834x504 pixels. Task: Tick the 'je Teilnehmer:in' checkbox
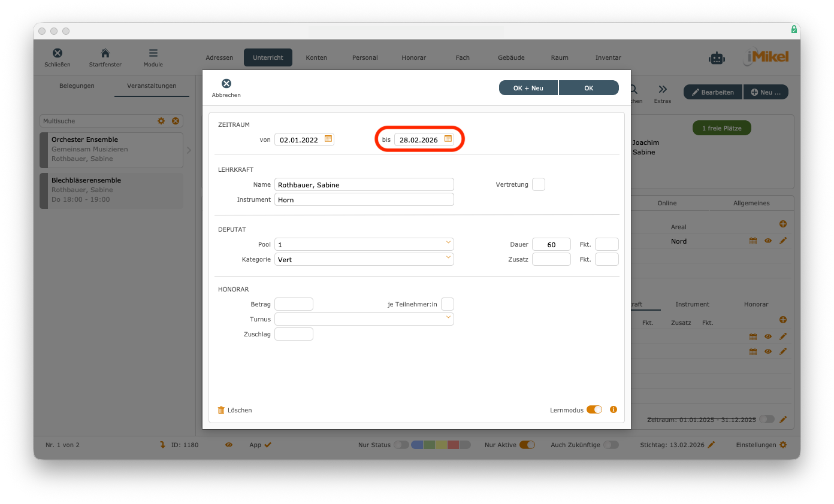tap(448, 304)
